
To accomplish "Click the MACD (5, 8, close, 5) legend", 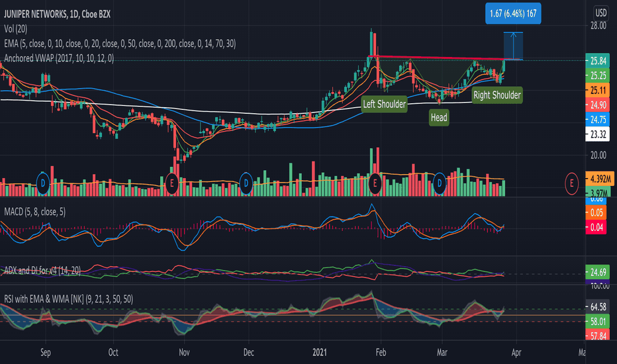I will pos(34,212).
